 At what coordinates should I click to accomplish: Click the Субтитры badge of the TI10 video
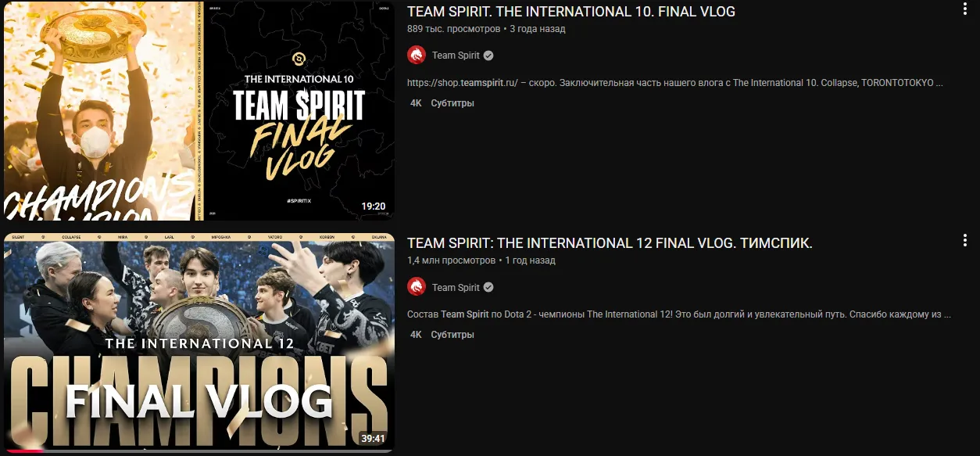click(452, 103)
